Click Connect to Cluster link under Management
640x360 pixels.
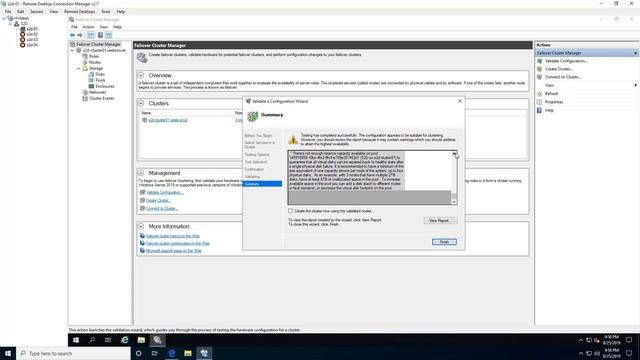click(x=162, y=208)
